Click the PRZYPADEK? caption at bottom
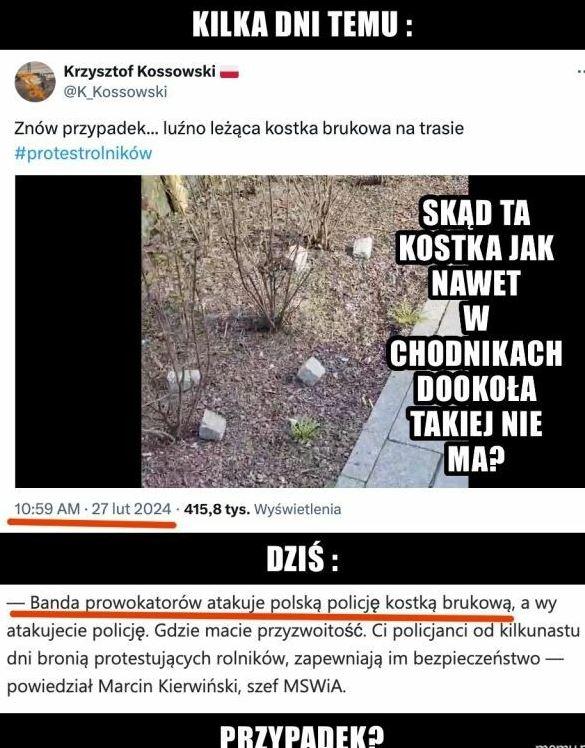The width and height of the screenshot is (585, 748). click(302, 736)
